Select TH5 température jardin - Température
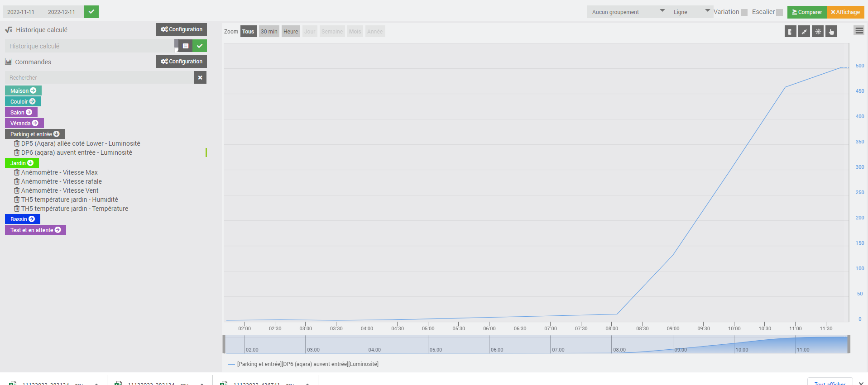This screenshot has height=385, width=868. [x=75, y=209]
